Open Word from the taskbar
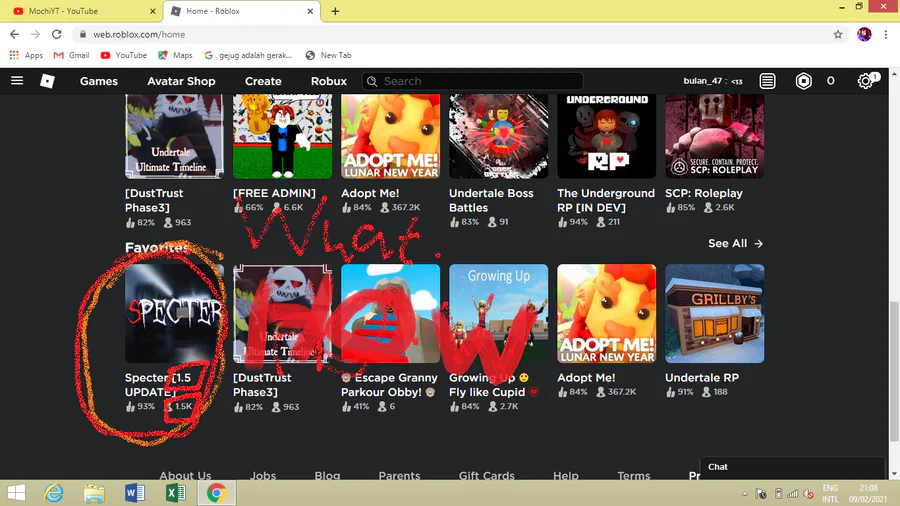Image resolution: width=900 pixels, height=506 pixels. (135, 493)
